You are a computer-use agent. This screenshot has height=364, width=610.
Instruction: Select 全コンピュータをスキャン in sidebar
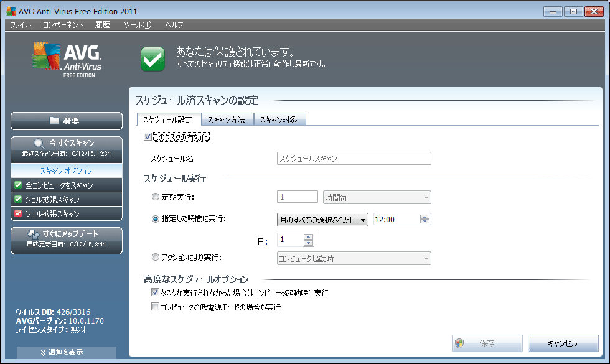pyautogui.click(x=67, y=185)
